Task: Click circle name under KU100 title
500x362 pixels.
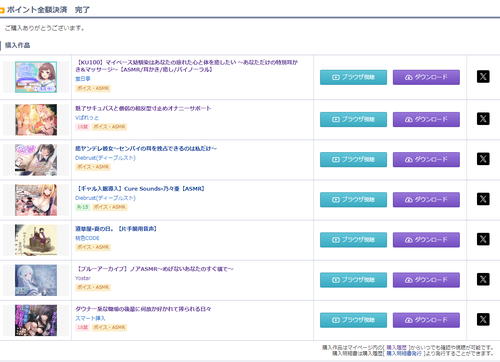Action: click(x=83, y=79)
